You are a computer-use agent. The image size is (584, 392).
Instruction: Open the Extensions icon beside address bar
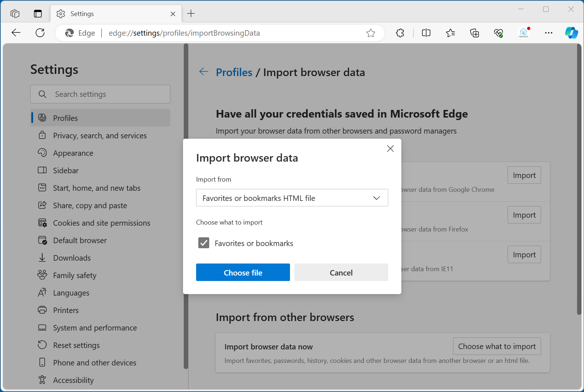400,33
